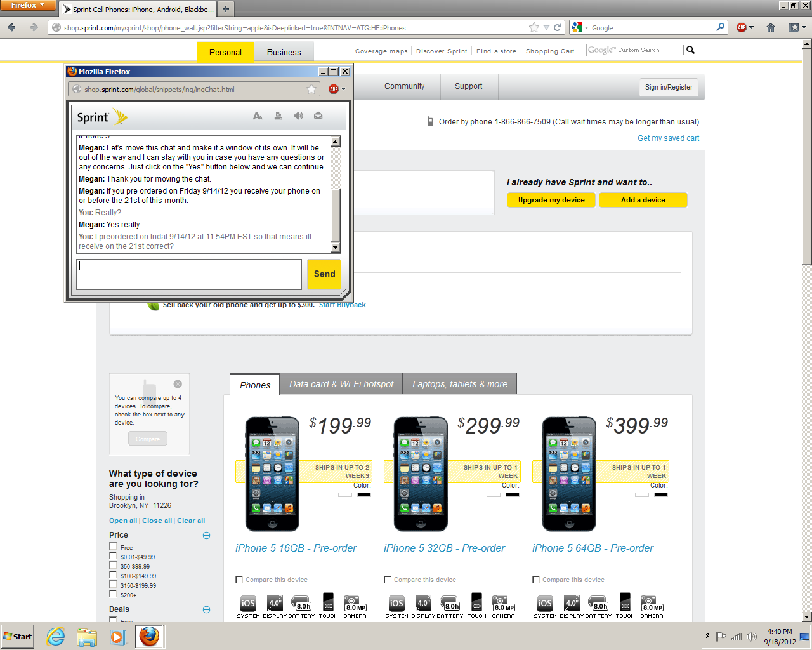Open Laptops, tablets & more tab
Screen dimensions: 812x650
coord(460,384)
